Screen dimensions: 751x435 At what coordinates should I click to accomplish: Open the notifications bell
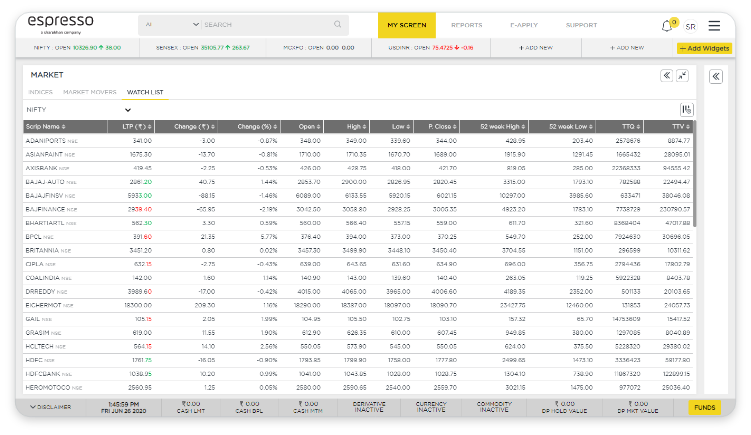(667, 26)
